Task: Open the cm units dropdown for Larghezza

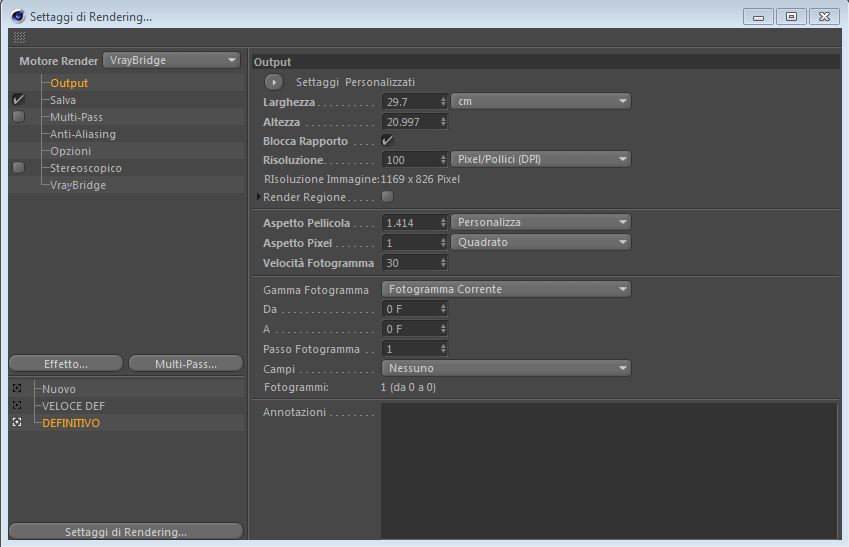Action: [x=541, y=101]
